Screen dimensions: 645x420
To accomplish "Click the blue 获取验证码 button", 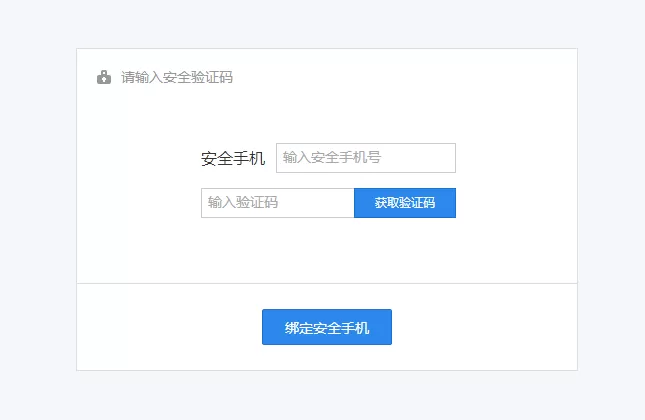I will point(405,203).
